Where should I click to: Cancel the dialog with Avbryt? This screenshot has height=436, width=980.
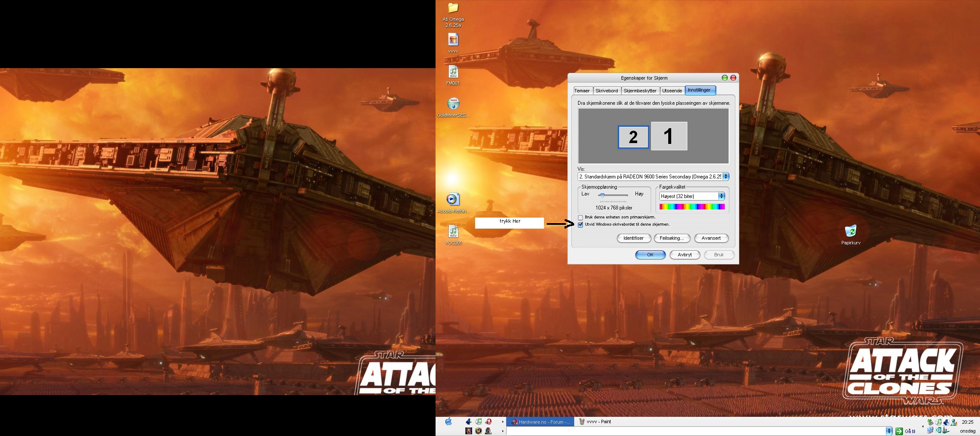click(x=684, y=255)
